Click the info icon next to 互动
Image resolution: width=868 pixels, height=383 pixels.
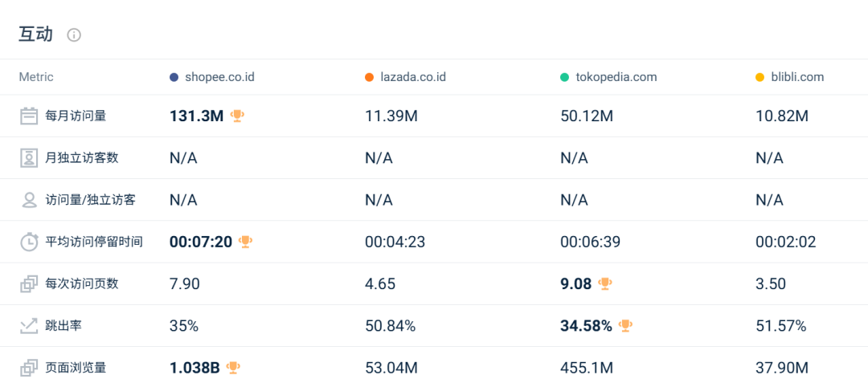(74, 35)
